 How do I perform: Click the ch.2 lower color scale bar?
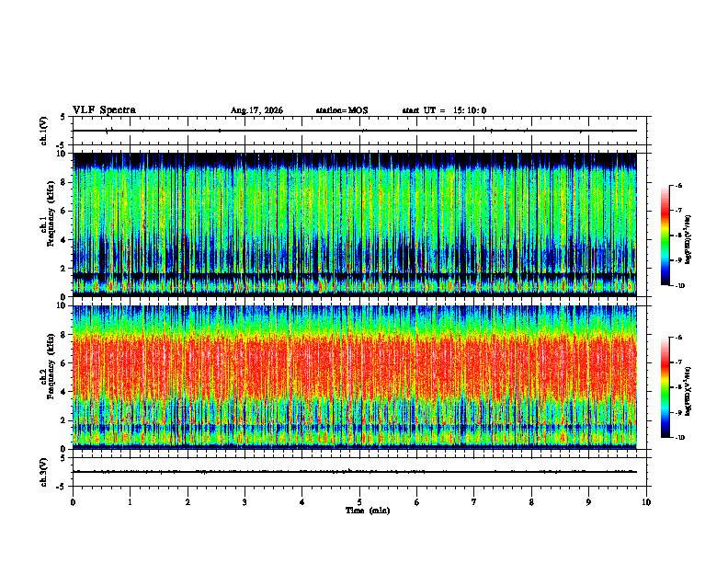[x=665, y=387]
